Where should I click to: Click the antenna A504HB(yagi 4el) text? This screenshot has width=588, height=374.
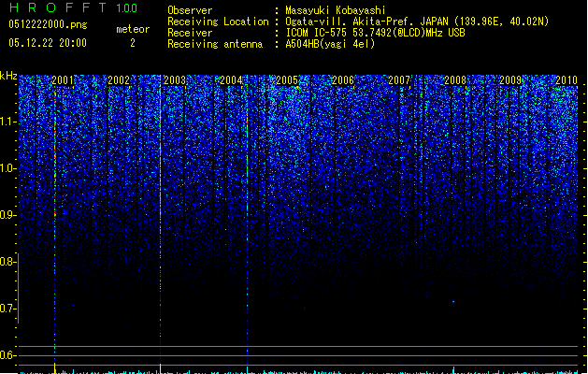330,44
